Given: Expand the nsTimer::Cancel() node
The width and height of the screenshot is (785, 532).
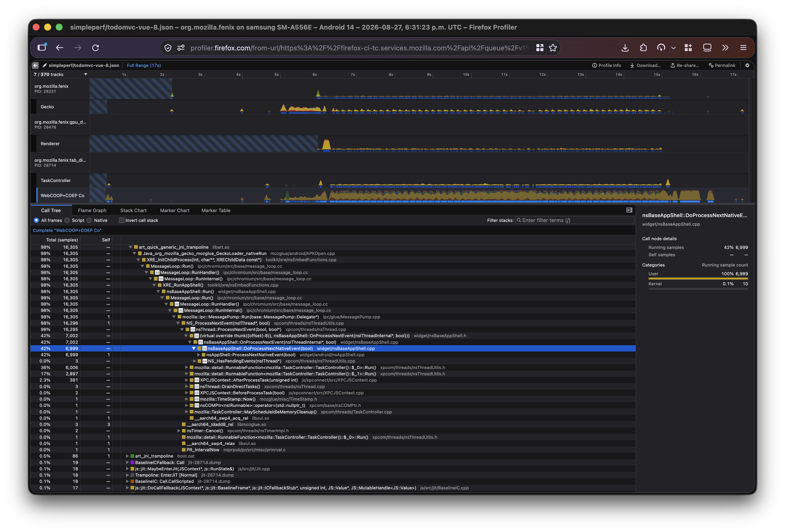Looking at the screenshot, I should click(x=179, y=431).
